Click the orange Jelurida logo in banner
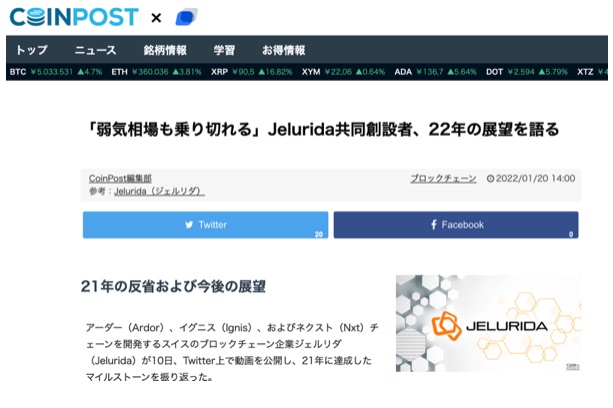The height and width of the screenshot is (408, 613). pos(446,325)
